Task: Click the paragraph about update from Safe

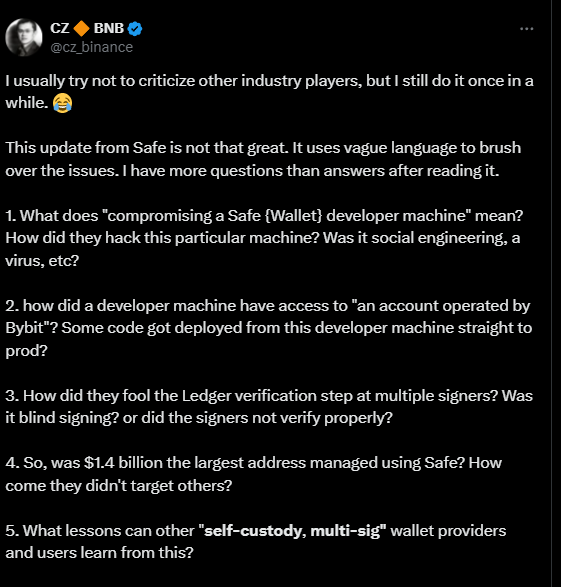Action: pyautogui.click(x=263, y=159)
